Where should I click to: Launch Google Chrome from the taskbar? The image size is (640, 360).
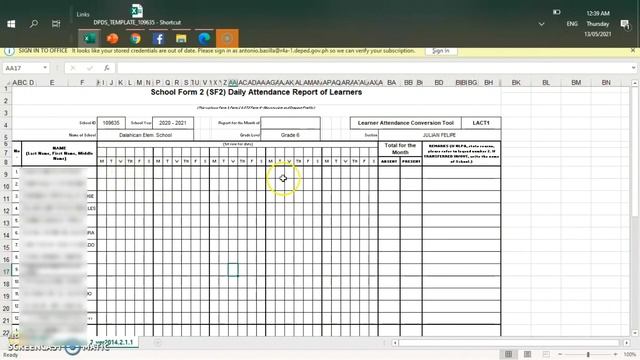pyautogui.click(x=135, y=38)
